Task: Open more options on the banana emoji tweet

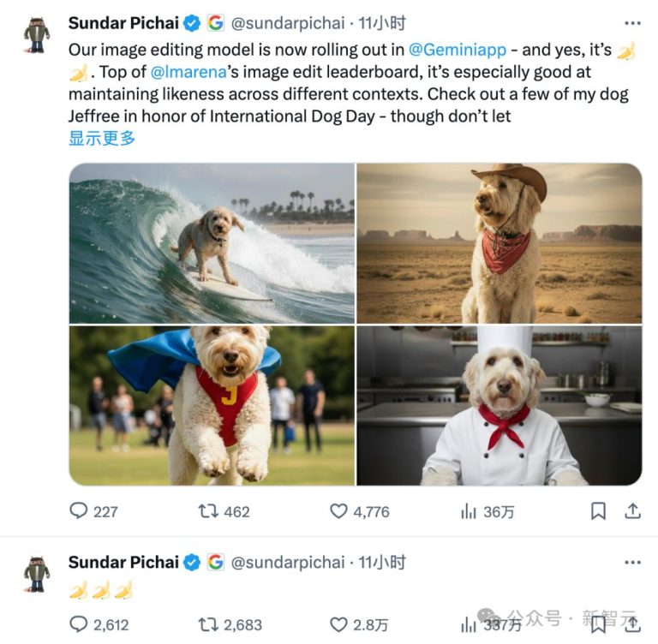Action: pyautogui.click(x=632, y=563)
